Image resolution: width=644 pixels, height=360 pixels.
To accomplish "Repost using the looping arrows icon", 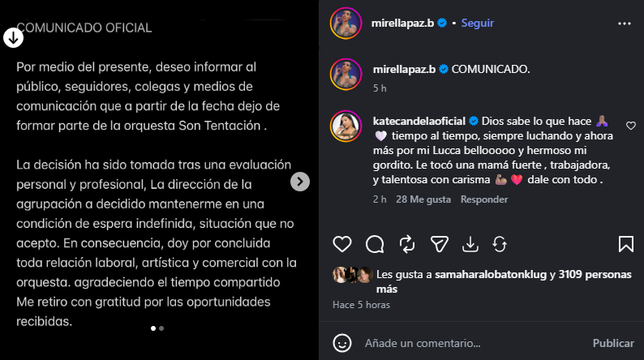I will pyautogui.click(x=407, y=244).
